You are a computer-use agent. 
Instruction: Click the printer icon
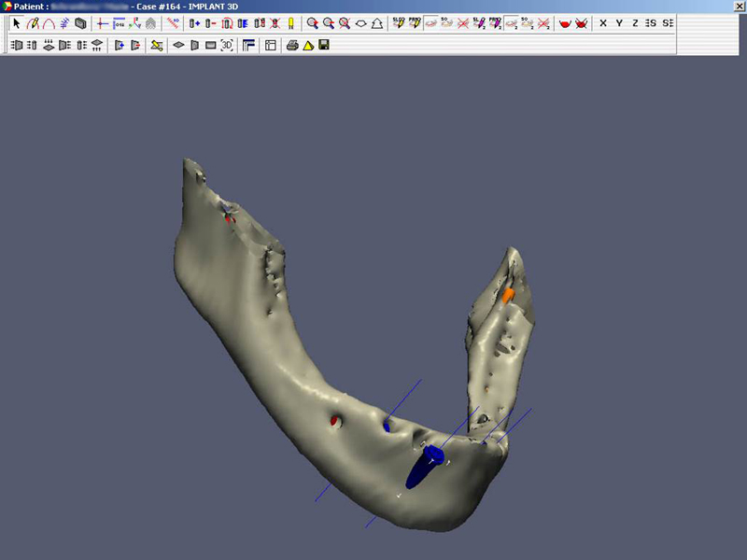pos(292,44)
